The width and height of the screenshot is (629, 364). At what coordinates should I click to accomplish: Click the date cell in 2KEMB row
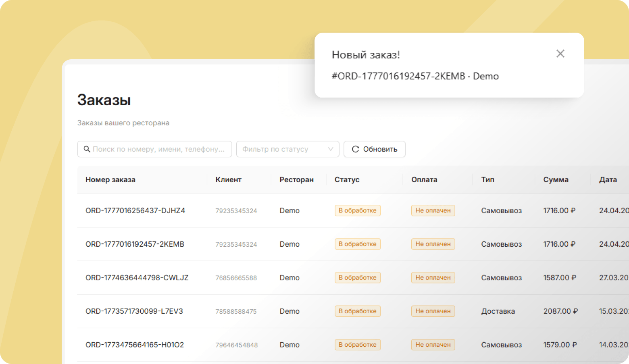pyautogui.click(x=614, y=244)
